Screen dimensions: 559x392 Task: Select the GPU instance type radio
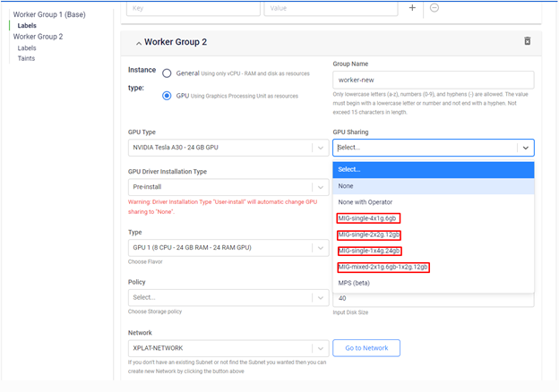[x=167, y=96]
